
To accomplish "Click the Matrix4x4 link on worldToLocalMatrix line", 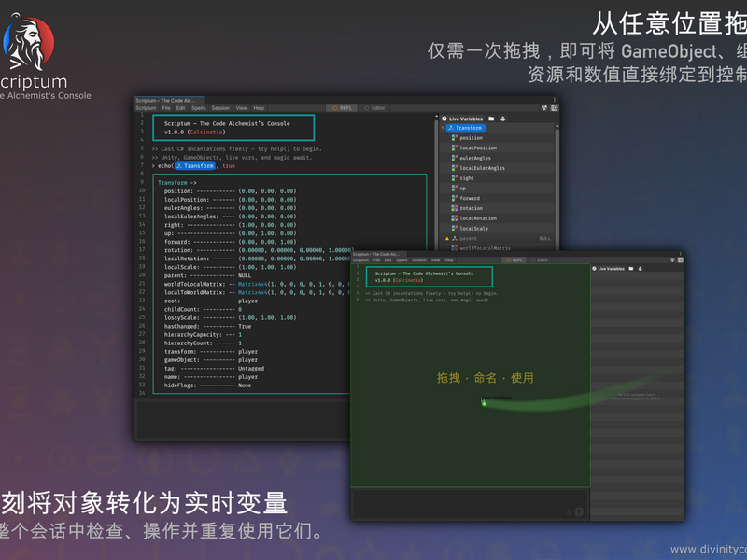I will (x=252, y=284).
